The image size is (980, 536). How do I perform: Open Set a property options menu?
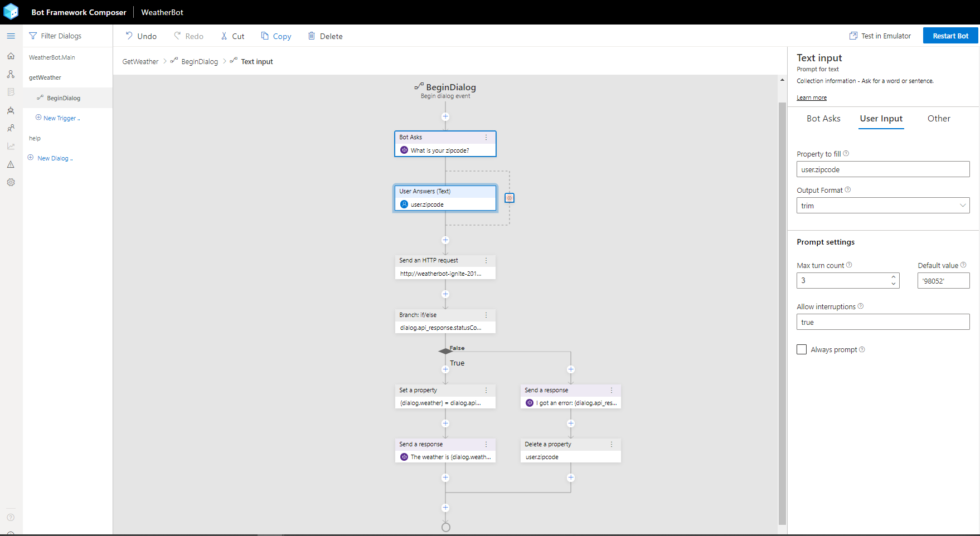486,390
